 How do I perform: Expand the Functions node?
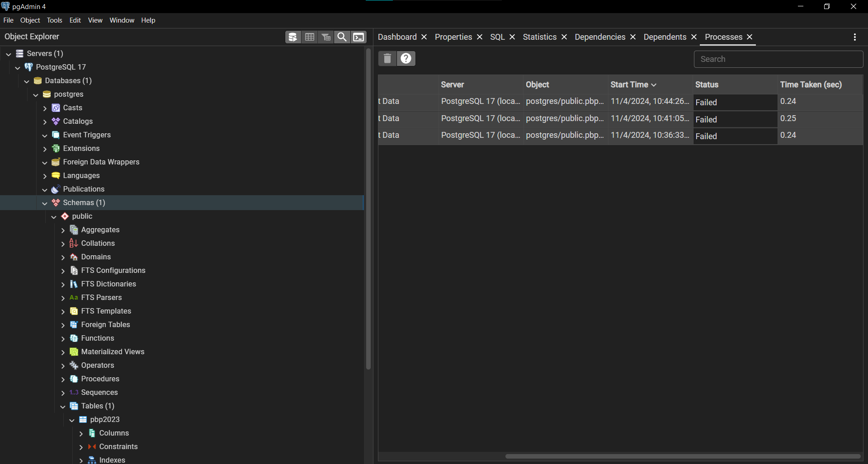[63, 338]
